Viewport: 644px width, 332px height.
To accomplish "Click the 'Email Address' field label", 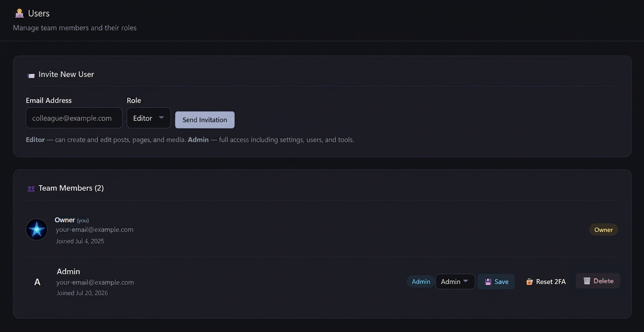I will 49,100.
